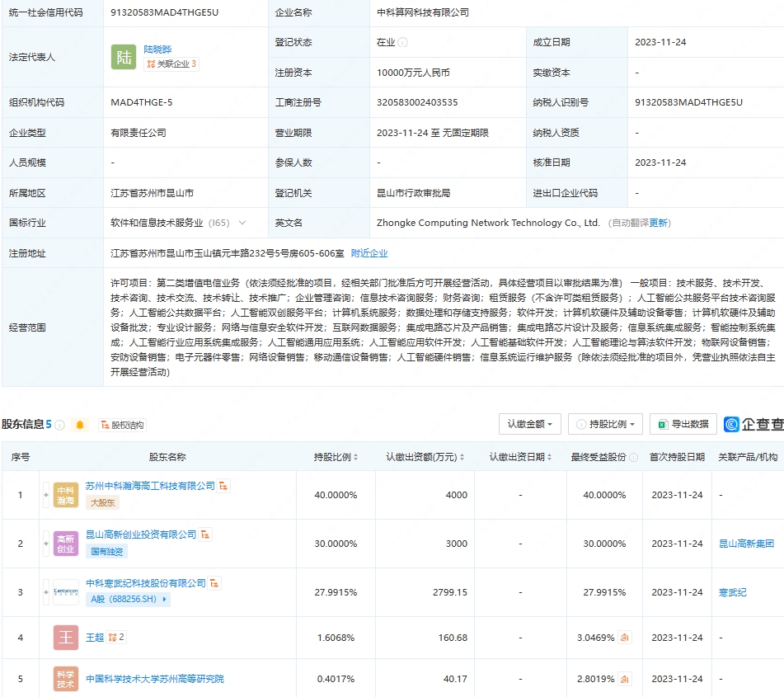Click the equity chart icon beside 苏州中科瀚海高工科技有限公司
The height and width of the screenshot is (697, 784).
[223, 486]
